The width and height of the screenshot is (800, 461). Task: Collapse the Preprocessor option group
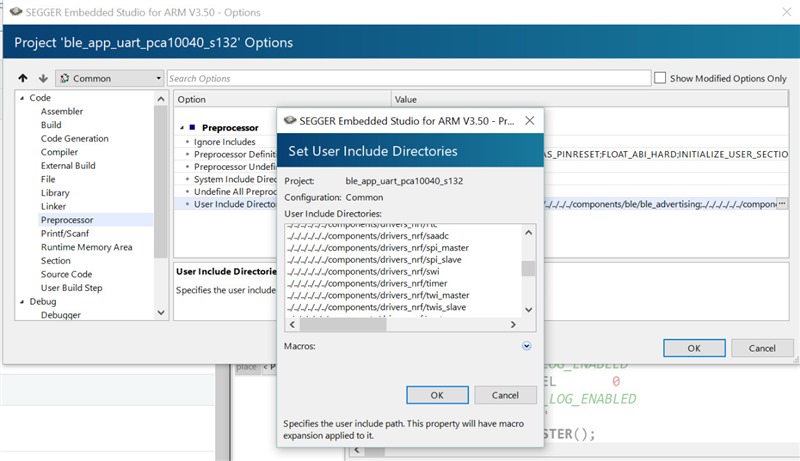tap(182, 127)
